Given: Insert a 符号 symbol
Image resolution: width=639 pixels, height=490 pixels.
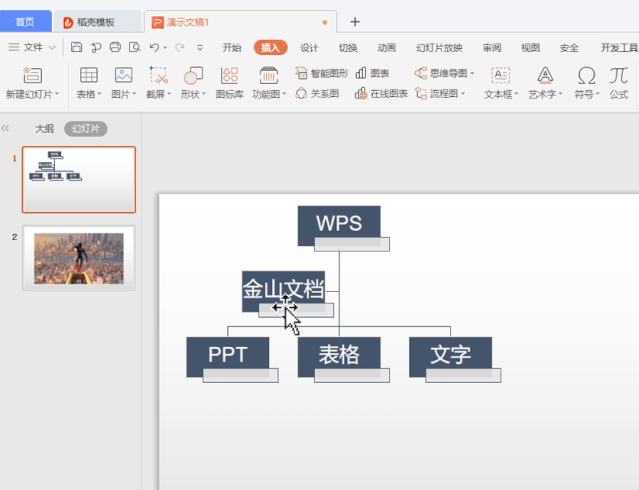Looking at the screenshot, I should 586,75.
